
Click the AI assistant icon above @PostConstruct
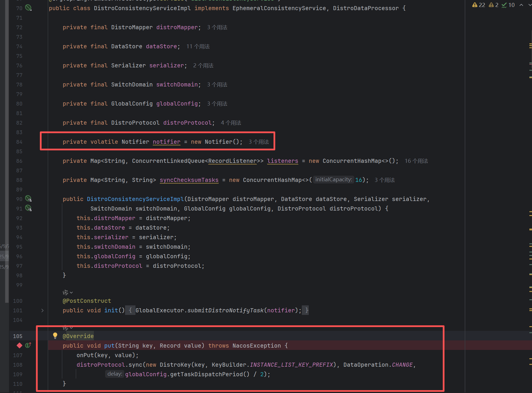pos(65,292)
